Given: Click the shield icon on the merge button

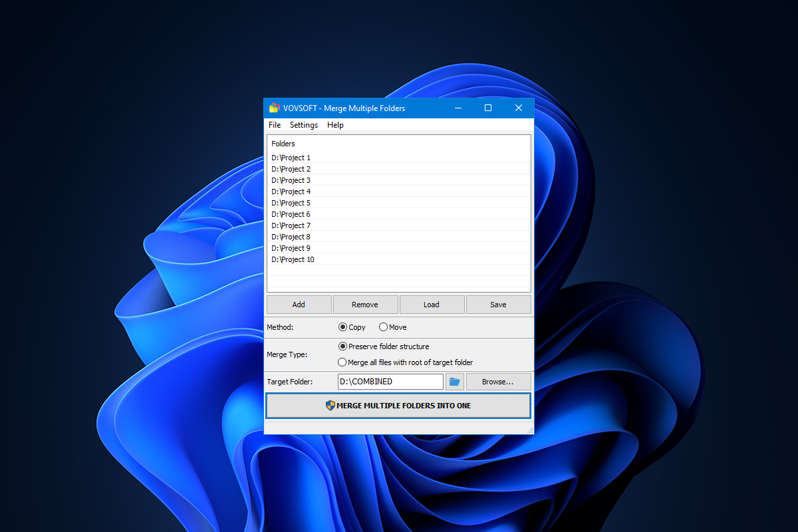Looking at the screenshot, I should click(x=331, y=405).
